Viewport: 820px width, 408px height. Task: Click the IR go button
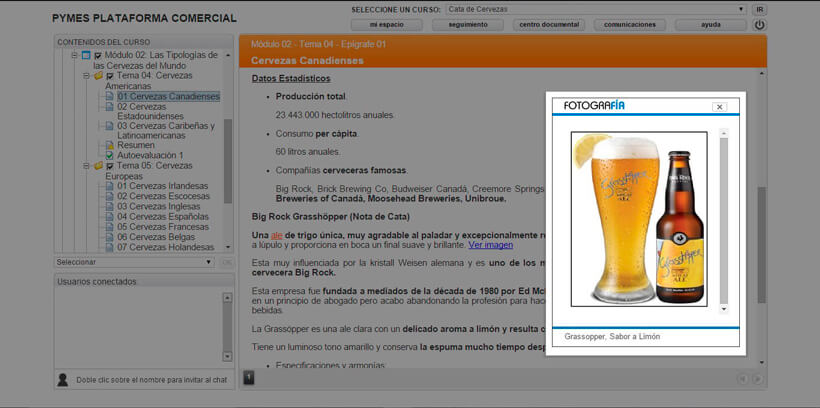(759, 9)
